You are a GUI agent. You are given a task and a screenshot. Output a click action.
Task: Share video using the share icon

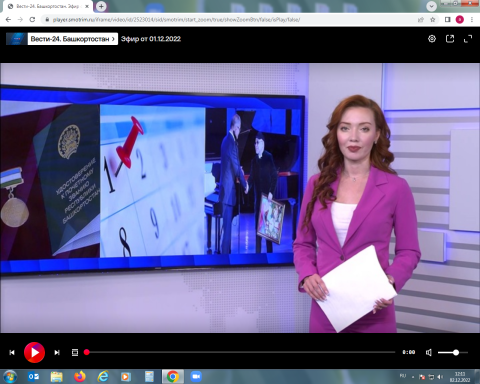450,39
